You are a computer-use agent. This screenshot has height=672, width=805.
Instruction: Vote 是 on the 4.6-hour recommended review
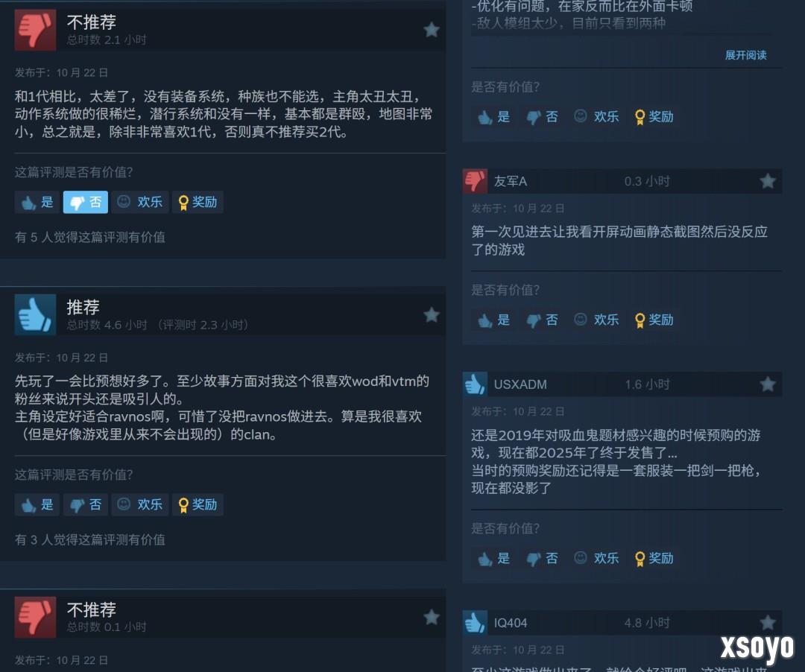coord(37,504)
